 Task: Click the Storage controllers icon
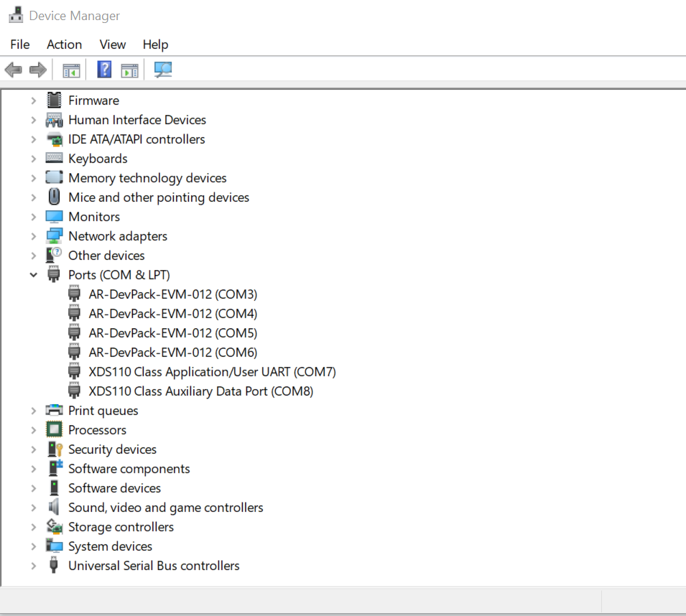[55, 526]
